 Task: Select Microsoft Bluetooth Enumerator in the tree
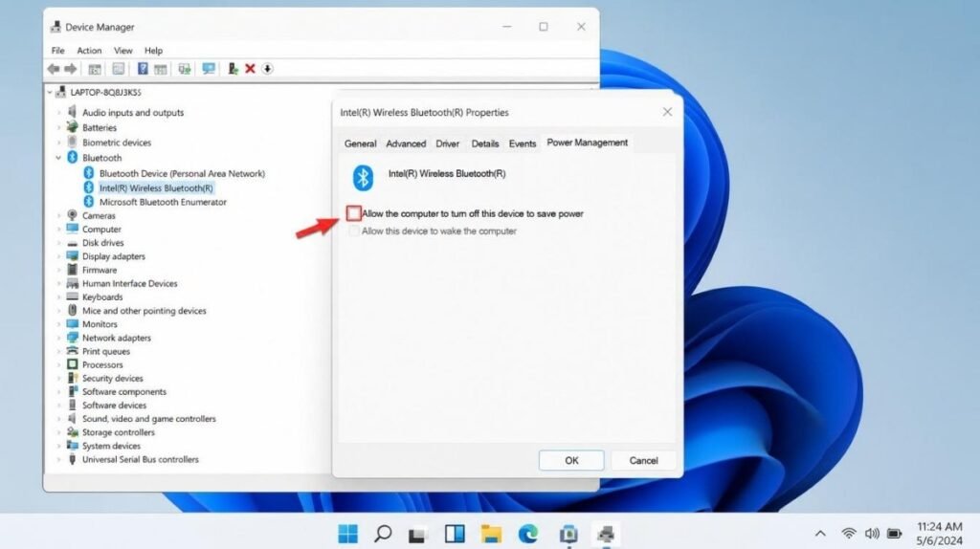tap(163, 203)
